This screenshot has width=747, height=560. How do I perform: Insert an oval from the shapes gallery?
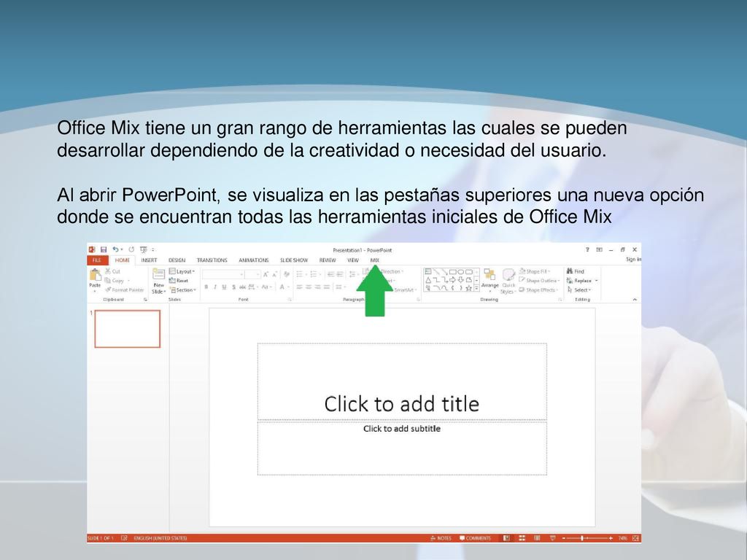461,272
